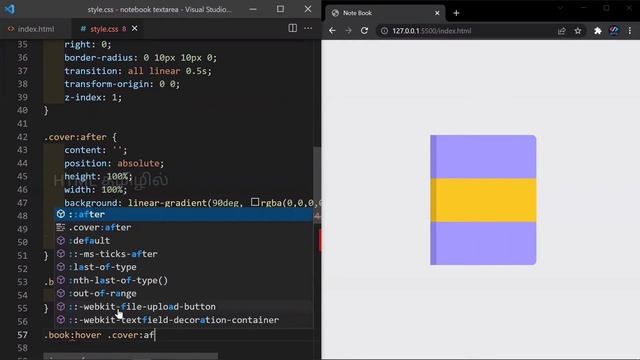The width and height of the screenshot is (640, 360).
Task: Pick ::-webkit-textfield-decoration-container suggestion
Action: coord(184,320)
